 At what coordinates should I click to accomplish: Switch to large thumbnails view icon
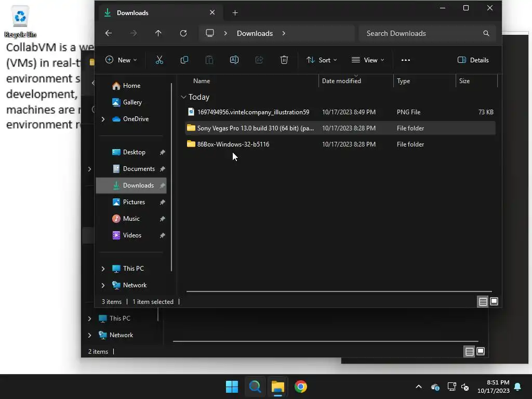tap(494, 301)
